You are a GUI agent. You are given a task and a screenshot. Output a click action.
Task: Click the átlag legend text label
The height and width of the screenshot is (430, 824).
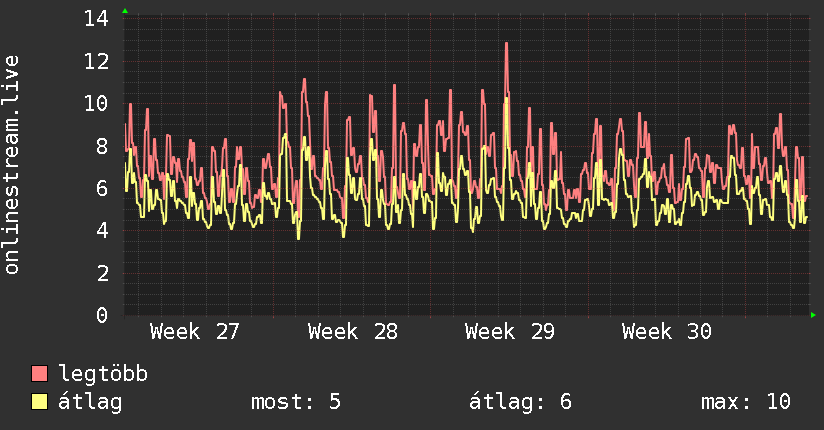pos(90,402)
